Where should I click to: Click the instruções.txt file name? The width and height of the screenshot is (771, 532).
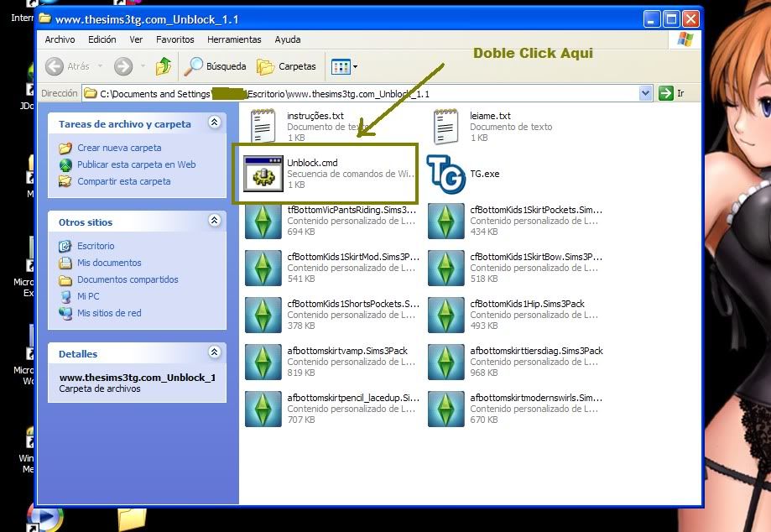click(315, 116)
